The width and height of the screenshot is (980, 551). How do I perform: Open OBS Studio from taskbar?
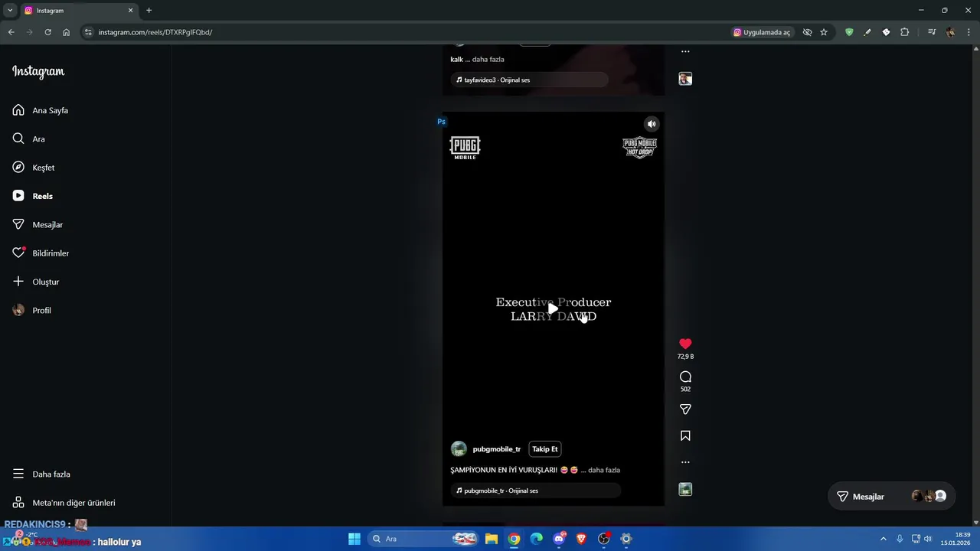point(604,539)
